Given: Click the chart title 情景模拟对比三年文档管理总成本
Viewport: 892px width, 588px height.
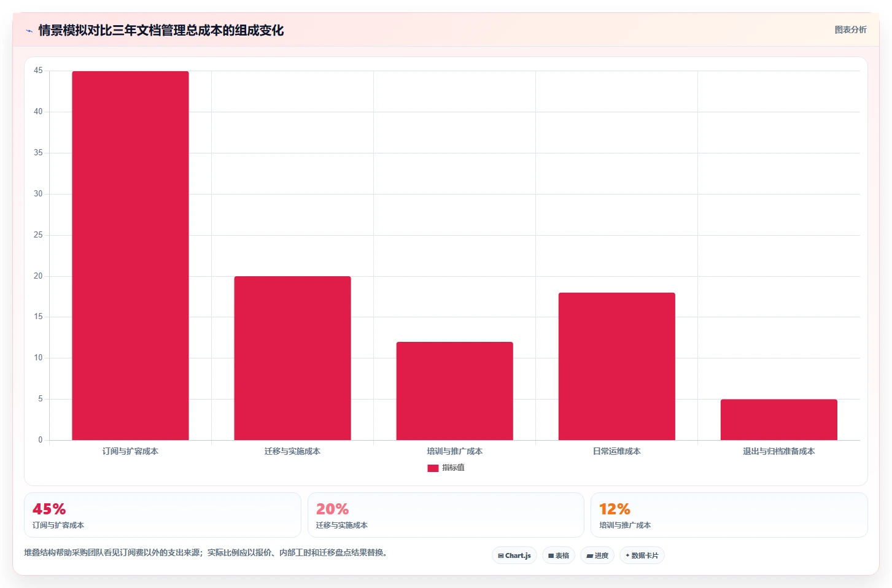Looking at the screenshot, I should (x=161, y=31).
